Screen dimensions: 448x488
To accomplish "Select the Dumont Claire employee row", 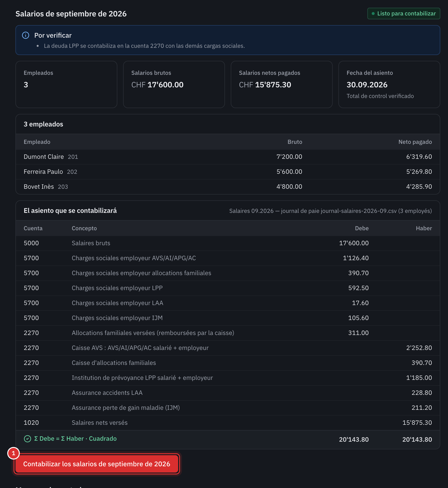I will pos(228,157).
